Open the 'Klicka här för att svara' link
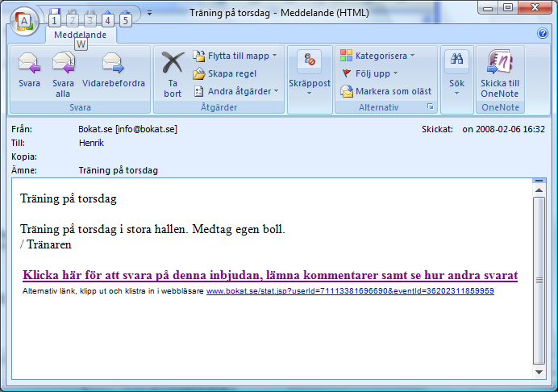 point(270,275)
